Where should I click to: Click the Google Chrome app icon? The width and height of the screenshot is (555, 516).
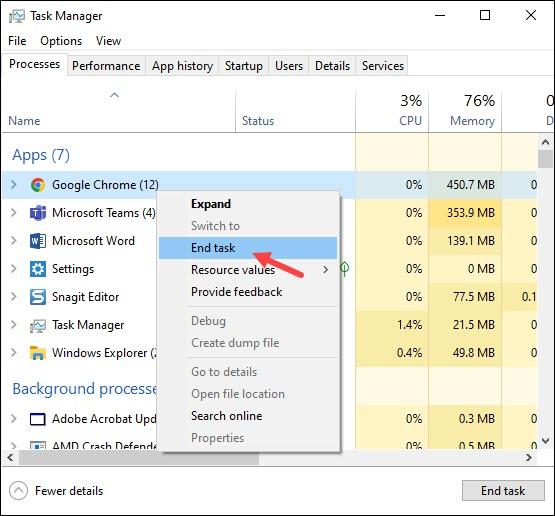[x=38, y=185]
